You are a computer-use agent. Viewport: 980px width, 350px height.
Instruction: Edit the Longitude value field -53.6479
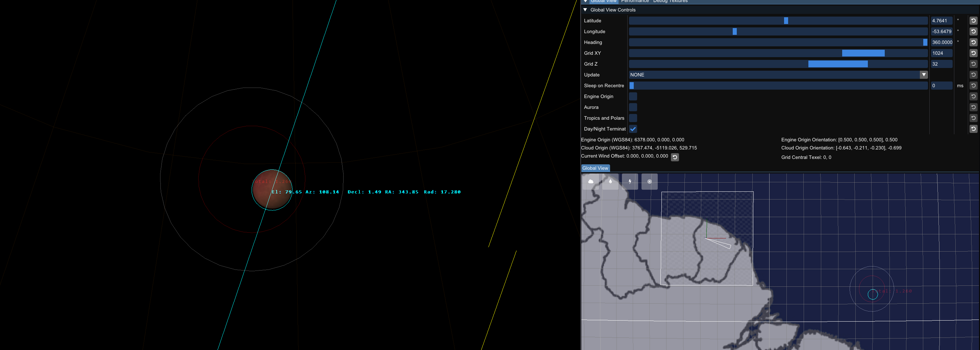pyautogui.click(x=941, y=31)
